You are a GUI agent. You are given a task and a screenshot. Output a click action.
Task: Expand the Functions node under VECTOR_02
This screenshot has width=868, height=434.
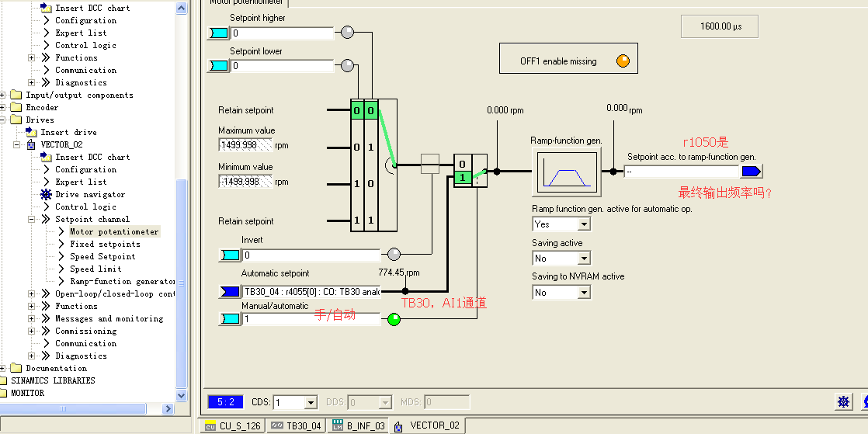(x=32, y=306)
